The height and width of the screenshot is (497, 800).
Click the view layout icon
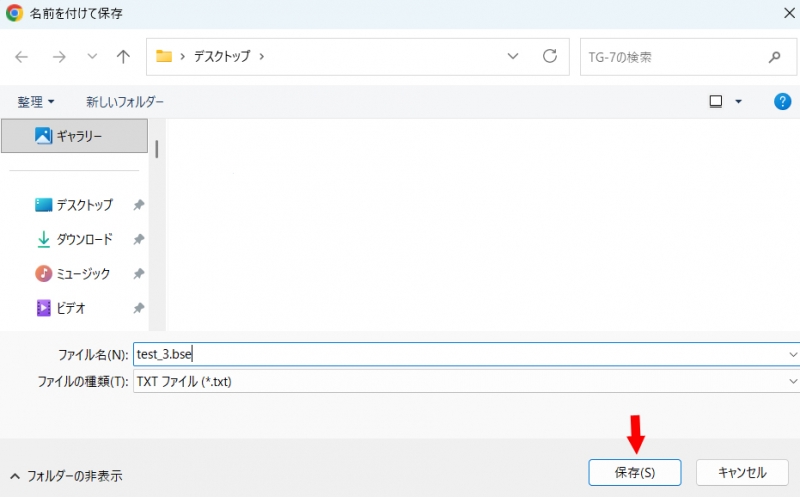point(715,102)
